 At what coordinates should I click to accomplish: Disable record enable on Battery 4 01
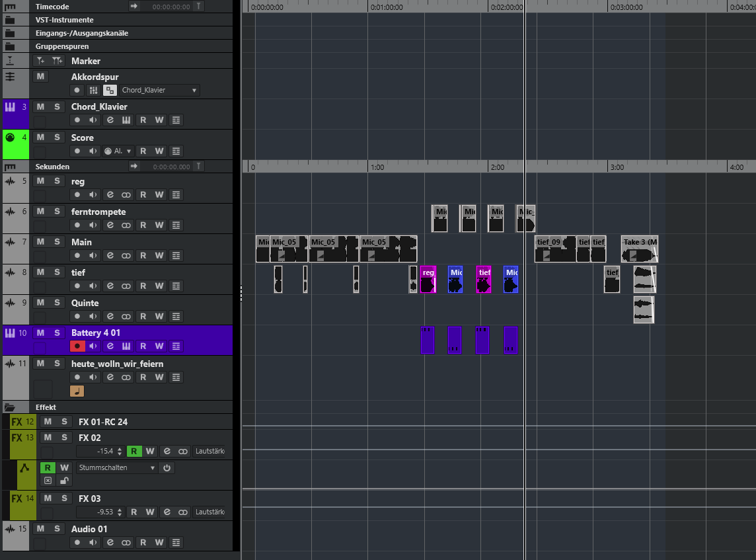pos(77,346)
